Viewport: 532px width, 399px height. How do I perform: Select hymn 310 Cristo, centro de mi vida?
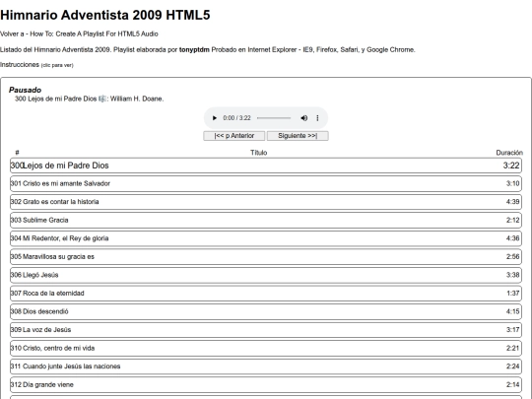point(266,349)
